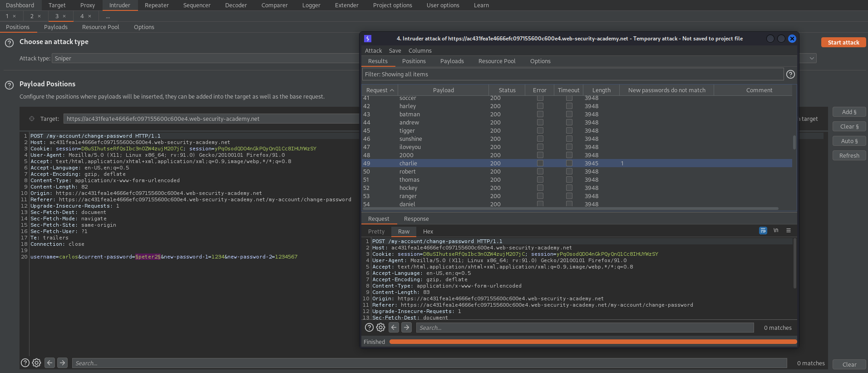Click the ellipsis tab to add Intruder tab
868x373 pixels.
coord(108,16)
